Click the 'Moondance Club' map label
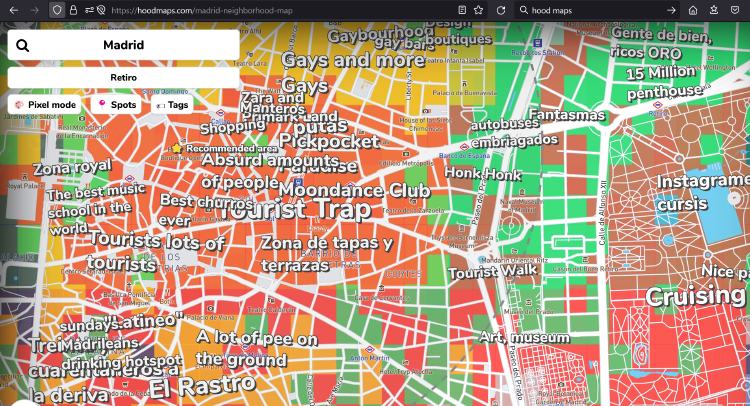Image resolution: width=750 pixels, height=406 pixels. tap(354, 190)
